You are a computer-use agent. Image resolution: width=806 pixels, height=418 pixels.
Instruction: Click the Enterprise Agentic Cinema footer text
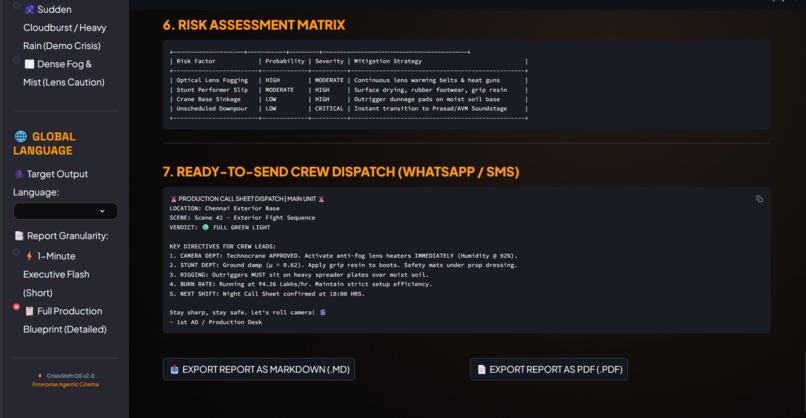pos(65,385)
